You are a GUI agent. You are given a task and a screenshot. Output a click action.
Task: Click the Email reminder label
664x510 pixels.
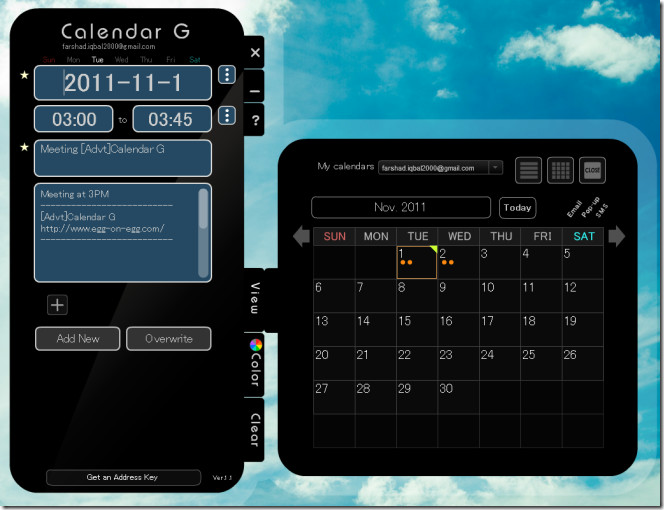coord(574,209)
